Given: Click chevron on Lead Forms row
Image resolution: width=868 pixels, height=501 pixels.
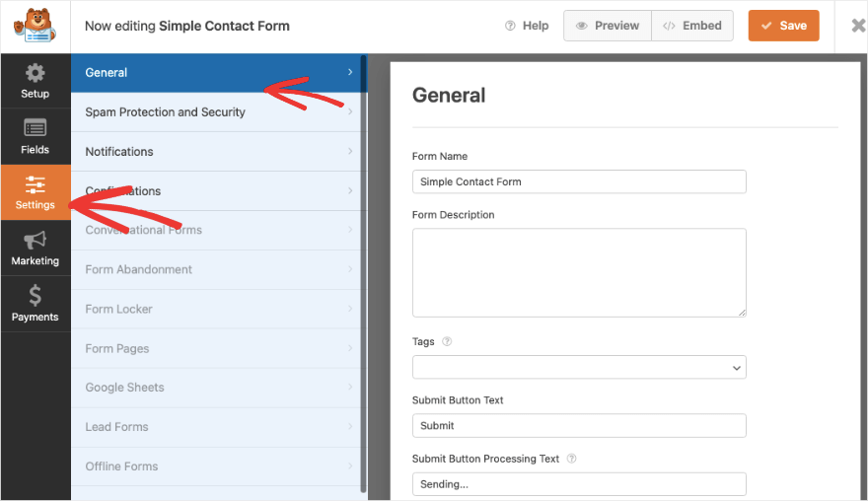Looking at the screenshot, I should (350, 426).
